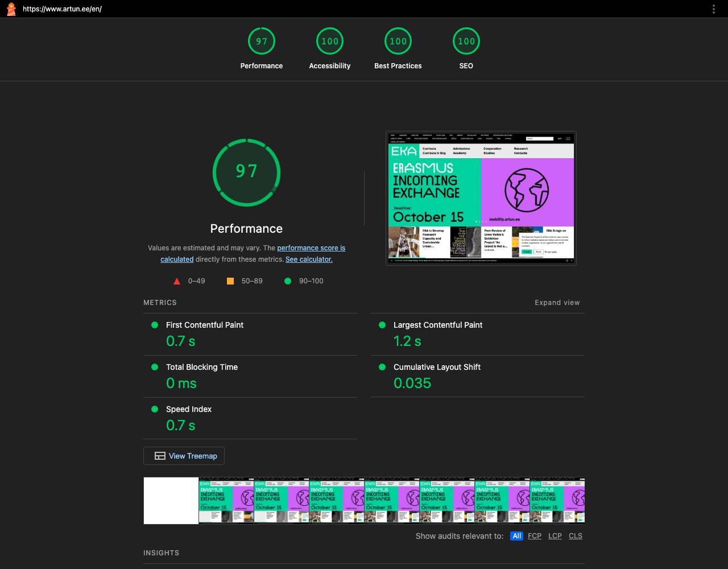The width and height of the screenshot is (728, 569).
Task: Filter audits by CLS
Action: 576,536
